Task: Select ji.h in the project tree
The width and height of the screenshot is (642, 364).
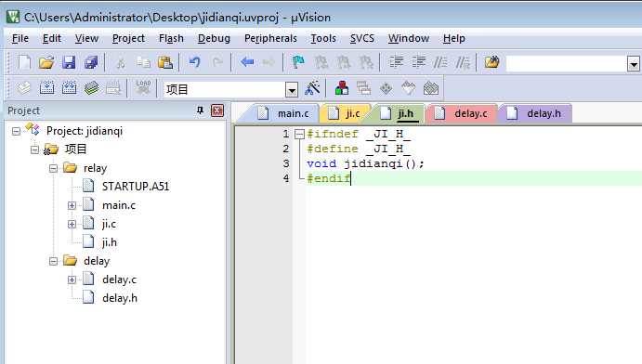Action: tap(110, 242)
